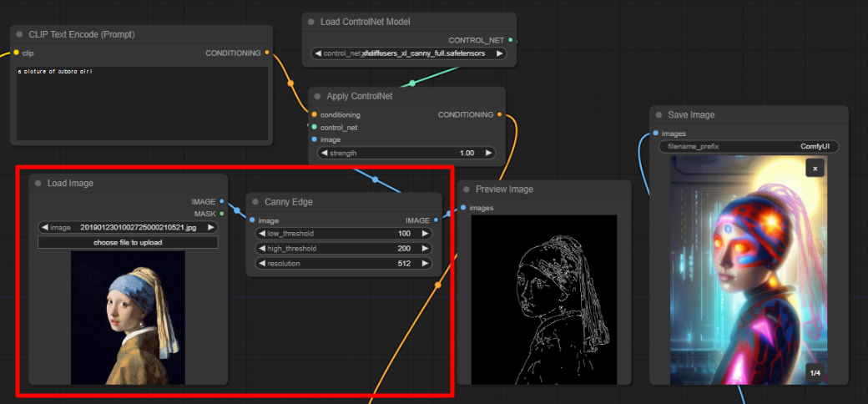Click inside the prompt text area
Screen dimensions: 868x404
tap(142, 104)
